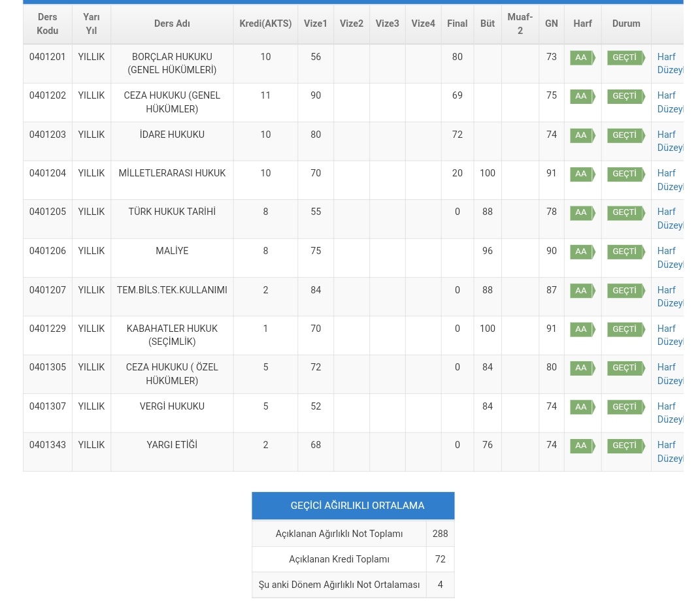Image resolution: width=700 pixels, height=601 pixels.
Task: Click the Harf column header
Action: tap(582, 24)
